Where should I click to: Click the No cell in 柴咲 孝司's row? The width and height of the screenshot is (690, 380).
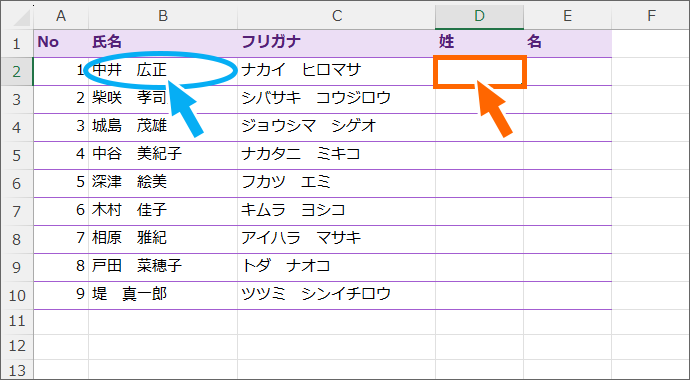pos(61,100)
